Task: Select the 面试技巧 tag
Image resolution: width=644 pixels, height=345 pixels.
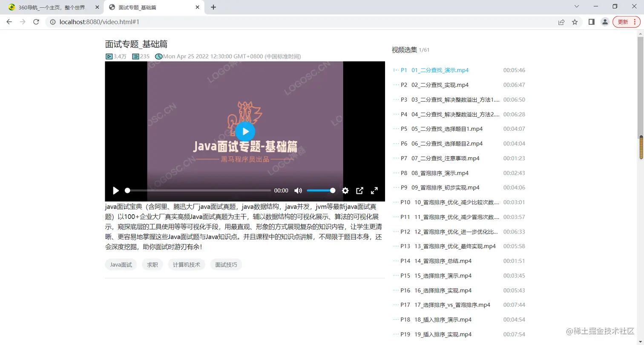Action: click(226, 264)
